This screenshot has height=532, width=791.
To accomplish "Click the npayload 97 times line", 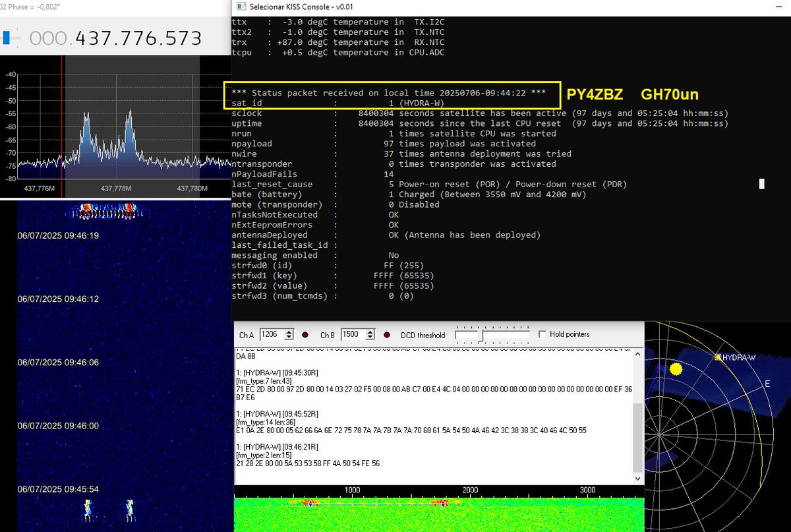I will pyautogui.click(x=384, y=144).
